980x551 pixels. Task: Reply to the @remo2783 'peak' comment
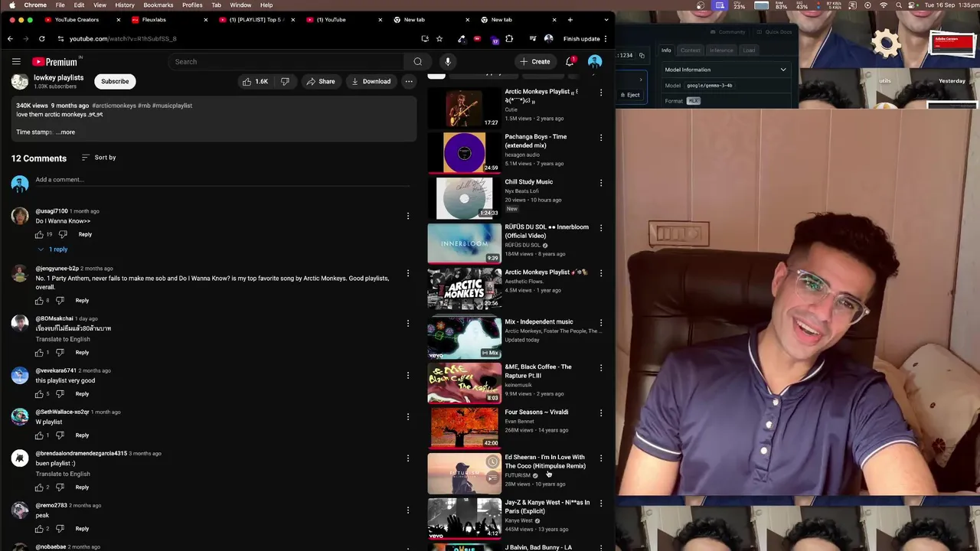[82, 529]
